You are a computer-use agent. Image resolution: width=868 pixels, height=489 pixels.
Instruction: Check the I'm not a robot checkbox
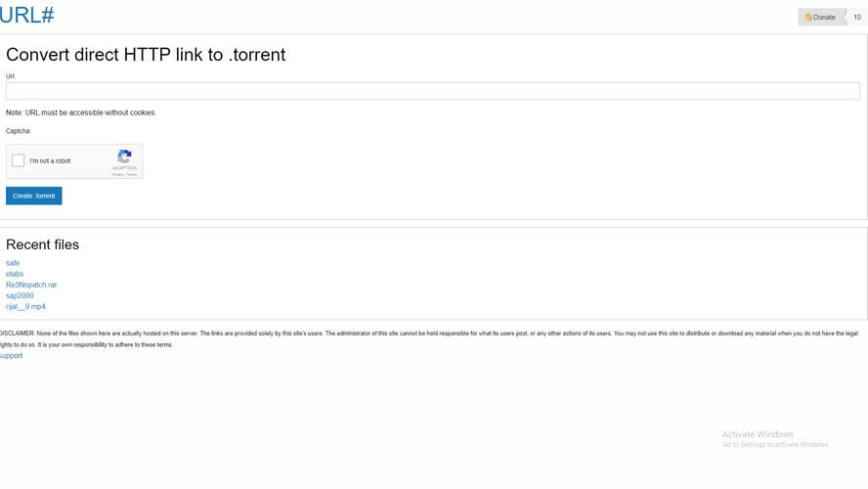(18, 160)
